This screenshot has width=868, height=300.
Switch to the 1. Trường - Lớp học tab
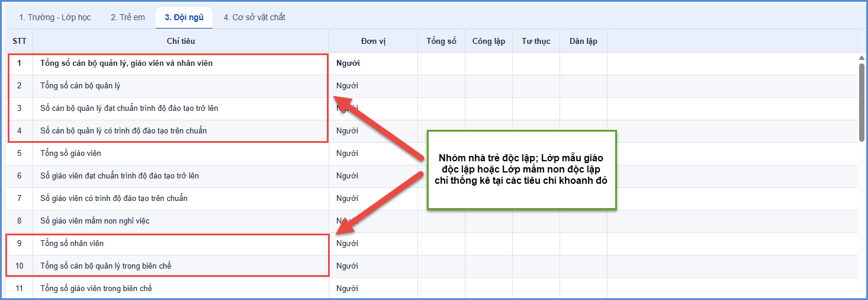coord(55,17)
